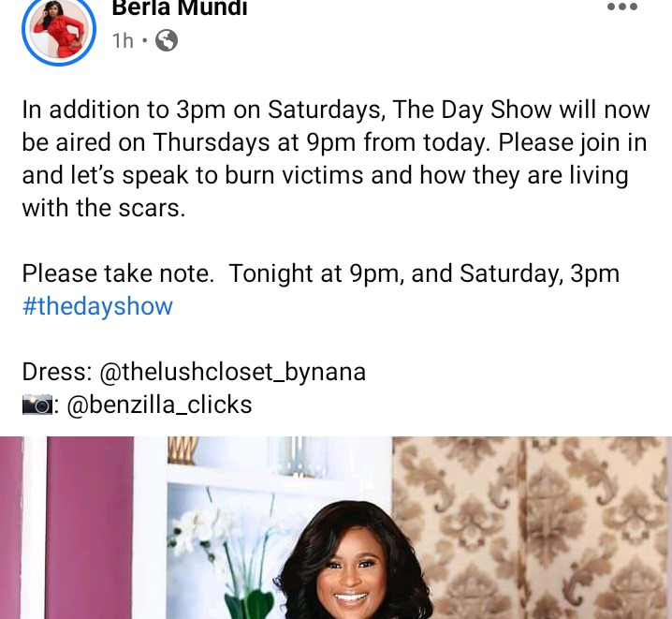Screen dimensions: 672x619
Task: Click the globe public privacy icon
Action: [167, 40]
